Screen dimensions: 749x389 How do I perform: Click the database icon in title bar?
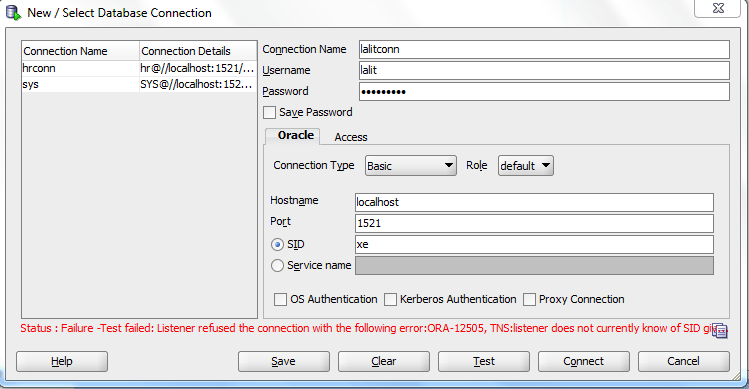[13, 13]
